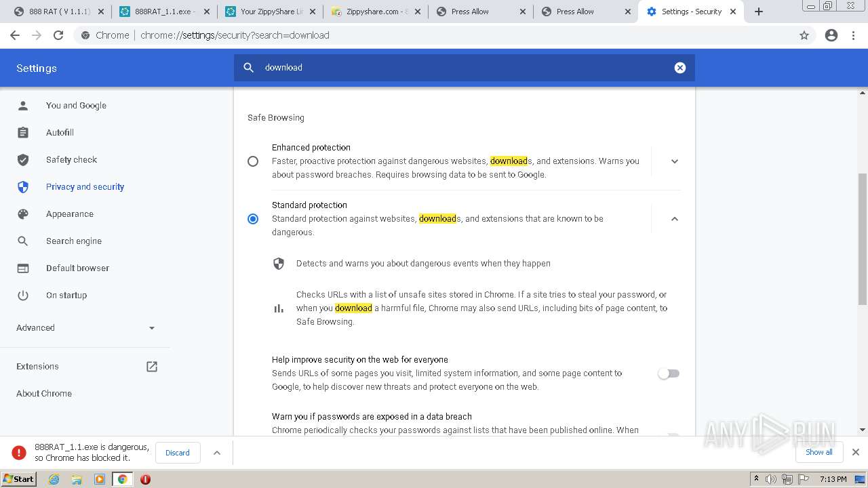
Task: Click the taskbar clock showing 7:13 PM
Action: click(833, 479)
